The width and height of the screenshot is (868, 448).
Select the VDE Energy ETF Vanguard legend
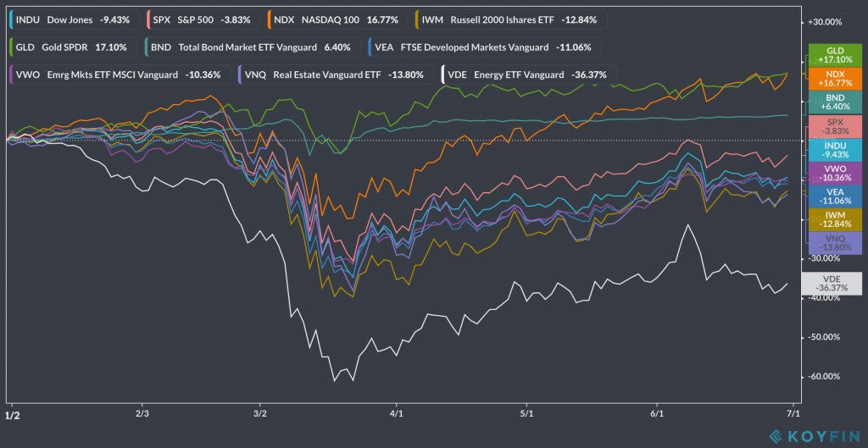coord(531,75)
